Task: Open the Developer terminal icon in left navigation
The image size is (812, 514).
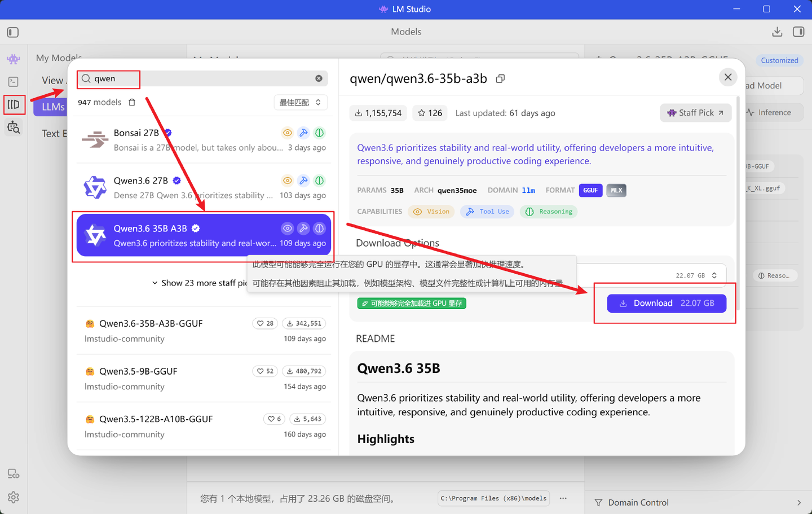Action: point(14,82)
